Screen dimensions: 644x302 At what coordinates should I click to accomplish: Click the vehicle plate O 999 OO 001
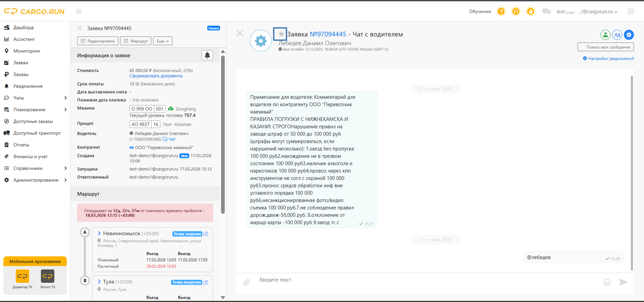click(147, 109)
